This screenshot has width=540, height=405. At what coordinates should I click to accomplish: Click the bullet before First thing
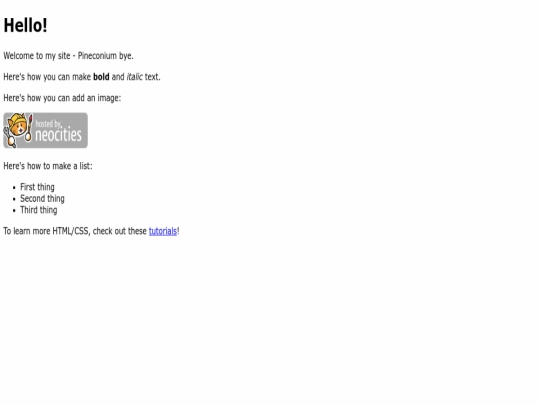pos(14,188)
